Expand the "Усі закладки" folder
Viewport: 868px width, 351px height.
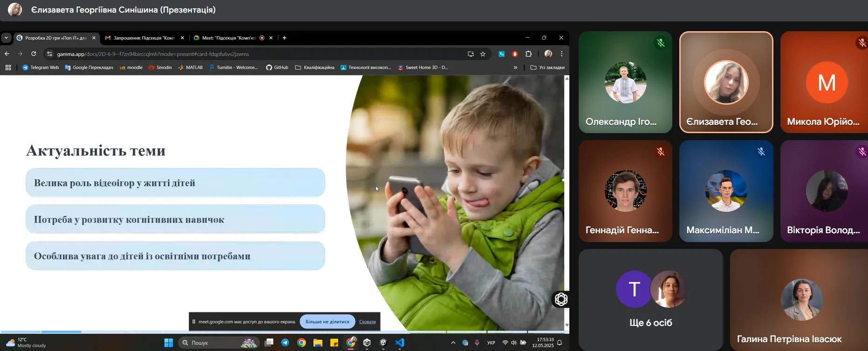547,67
